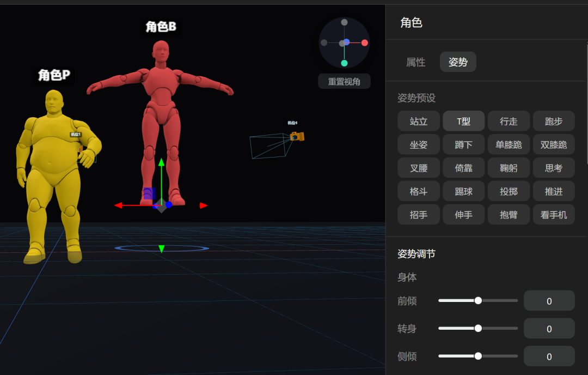Click the 姿势调节 section heading
The height and width of the screenshot is (375, 588).
(416, 254)
